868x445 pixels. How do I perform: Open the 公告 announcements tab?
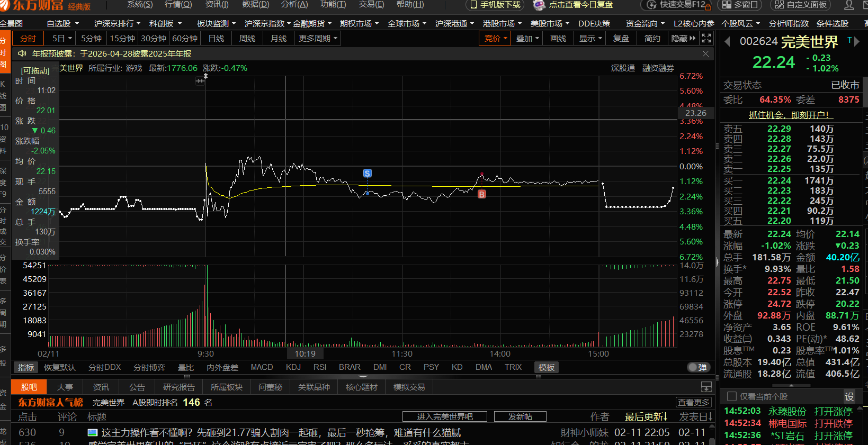click(x=137, y=387)
